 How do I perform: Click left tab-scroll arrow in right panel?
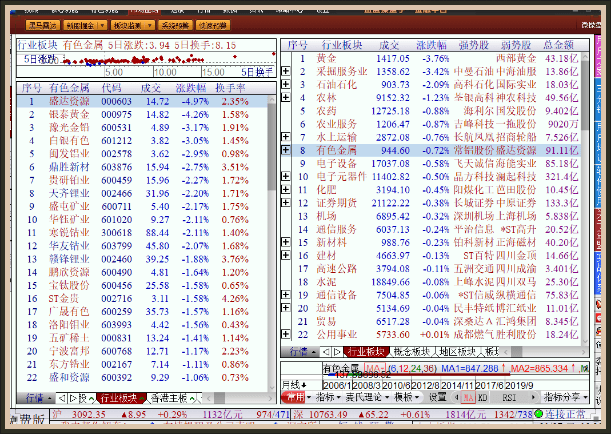point(326,352)
